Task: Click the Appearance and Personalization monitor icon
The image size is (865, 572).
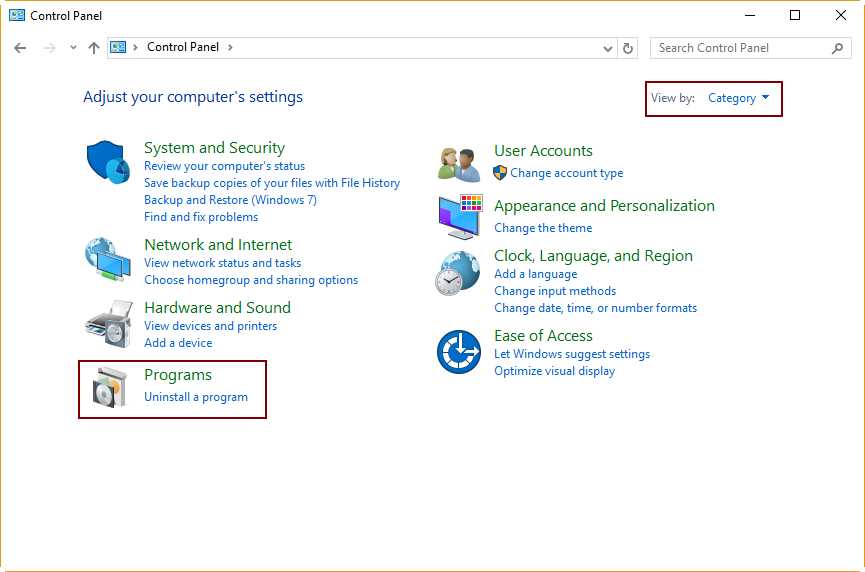Action: pyautogui.click(x=460, y=217)
